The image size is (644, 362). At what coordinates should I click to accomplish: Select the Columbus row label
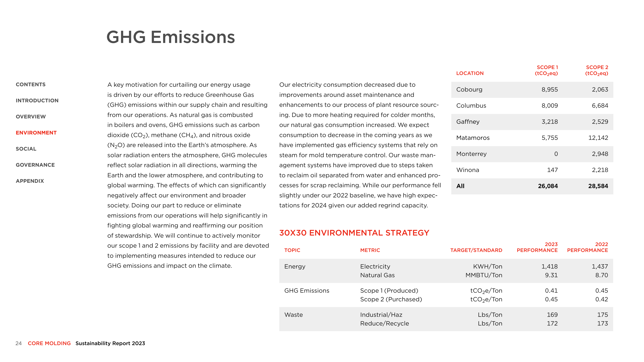[471, 105]
